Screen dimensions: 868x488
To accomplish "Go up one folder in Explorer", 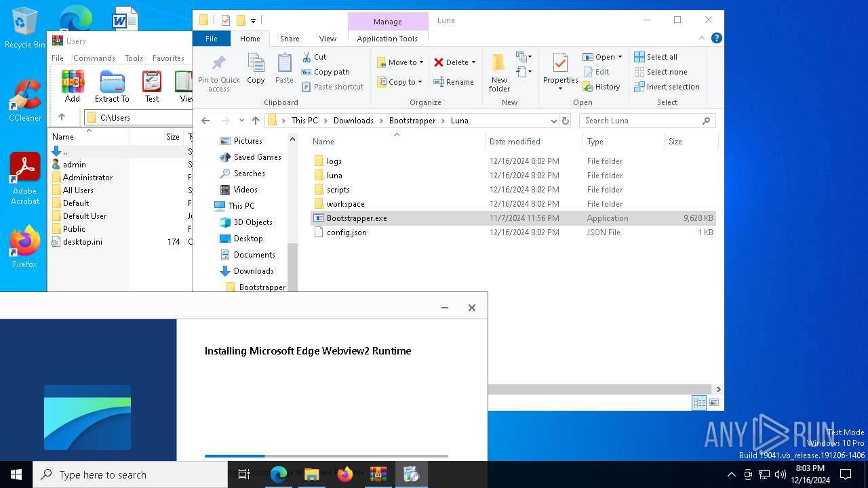I will [255, 121].
